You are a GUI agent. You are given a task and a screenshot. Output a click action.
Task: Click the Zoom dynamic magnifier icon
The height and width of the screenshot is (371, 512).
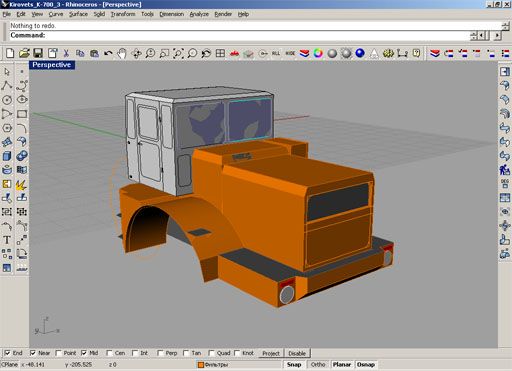pyautogui.click(x=150, y=53)
